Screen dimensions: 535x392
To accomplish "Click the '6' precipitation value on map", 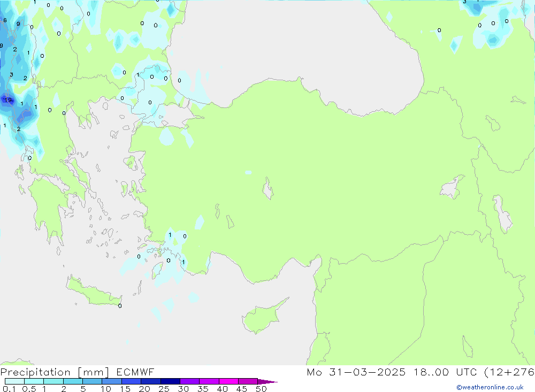I will pos(5,20).
